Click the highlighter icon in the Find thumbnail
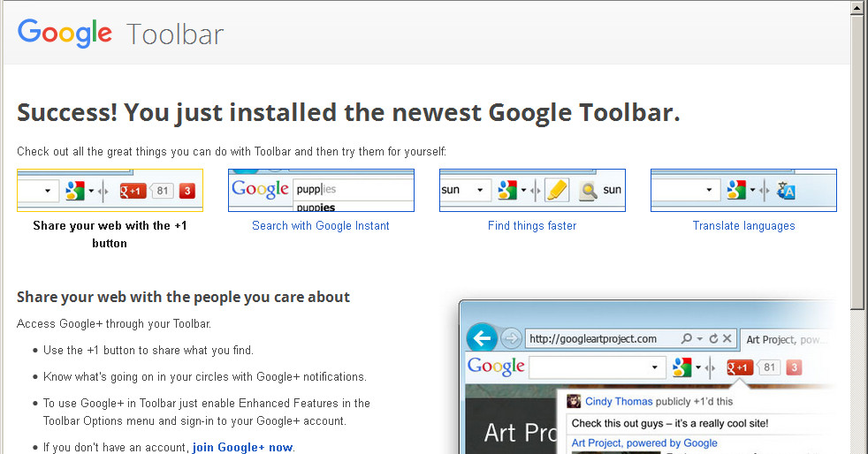 point(555,190)
